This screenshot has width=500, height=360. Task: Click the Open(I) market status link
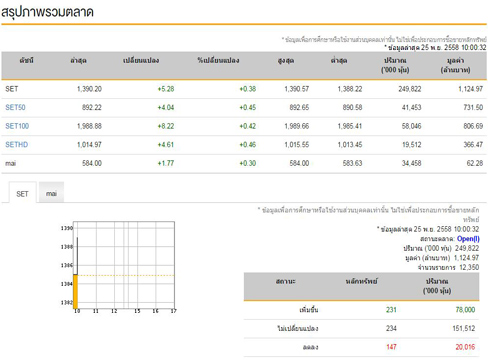[468, 239]
